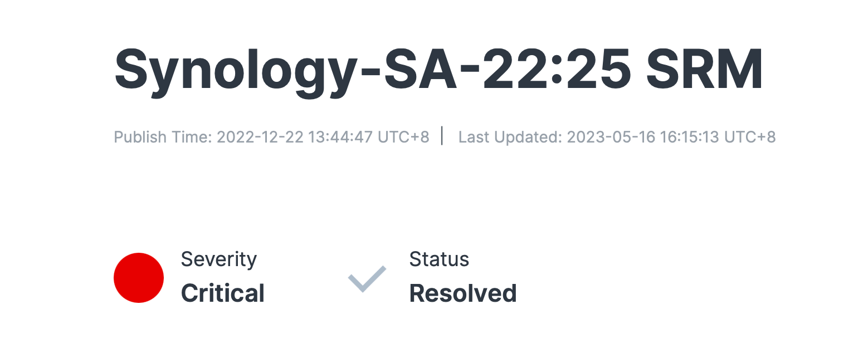Click the Resolved status checkmark icon

367,278
